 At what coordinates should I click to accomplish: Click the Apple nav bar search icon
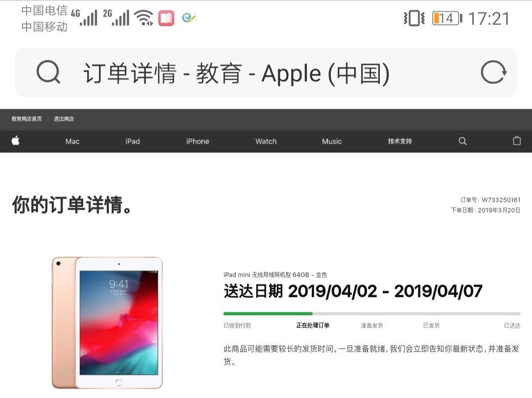point(463,141)
